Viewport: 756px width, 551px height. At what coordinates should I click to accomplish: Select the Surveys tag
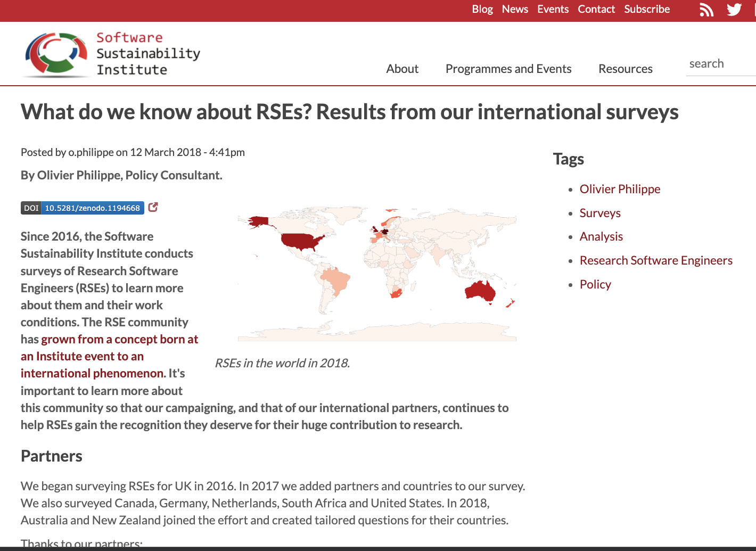click(600, 213)
